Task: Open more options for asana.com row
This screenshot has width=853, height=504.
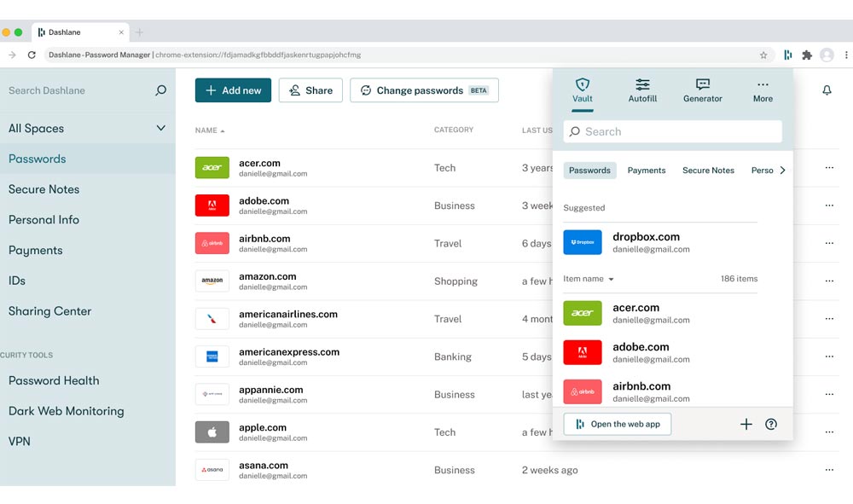Action: 829,470
